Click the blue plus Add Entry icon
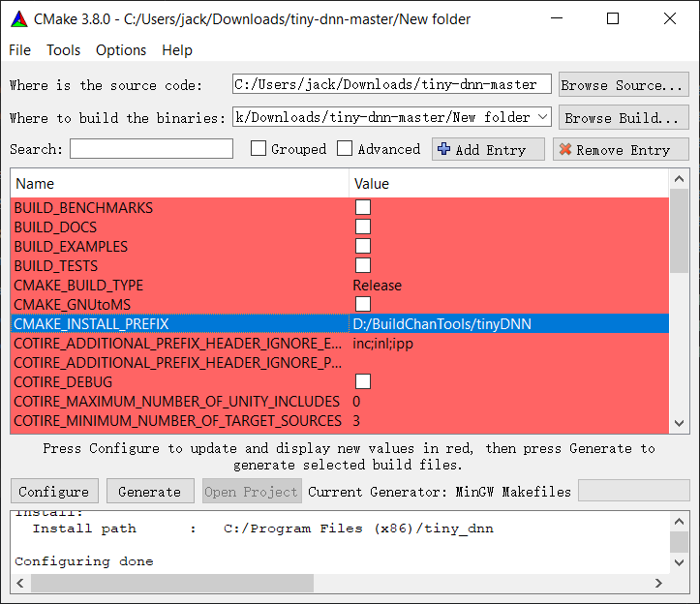The height and width of the screenshot is (604, 700). point(444,149)
